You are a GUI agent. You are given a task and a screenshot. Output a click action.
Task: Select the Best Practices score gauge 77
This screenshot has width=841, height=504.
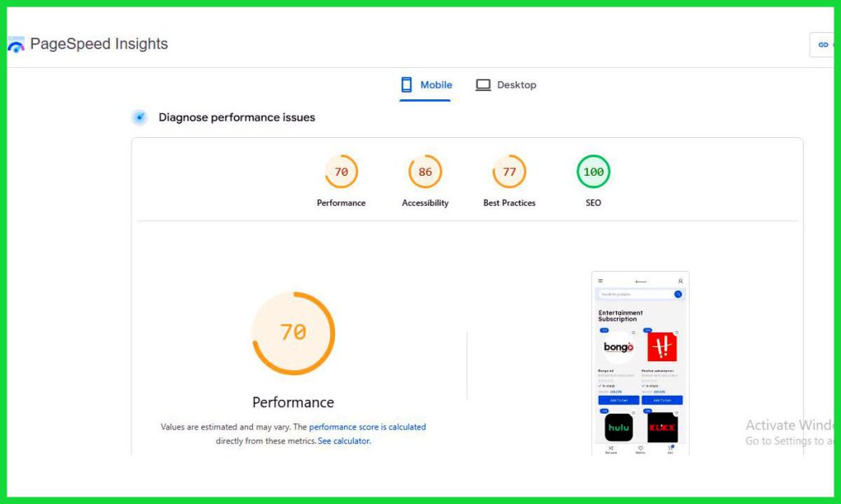point(509,172)
